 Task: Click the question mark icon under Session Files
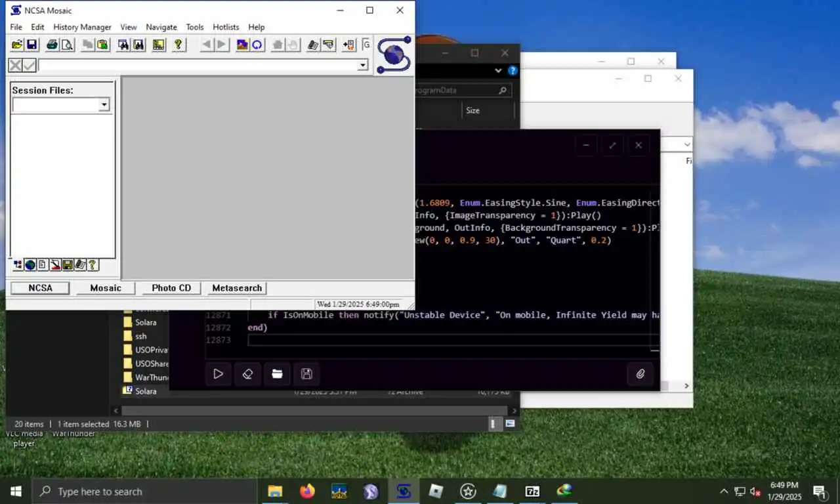click(x=93, y=265)
